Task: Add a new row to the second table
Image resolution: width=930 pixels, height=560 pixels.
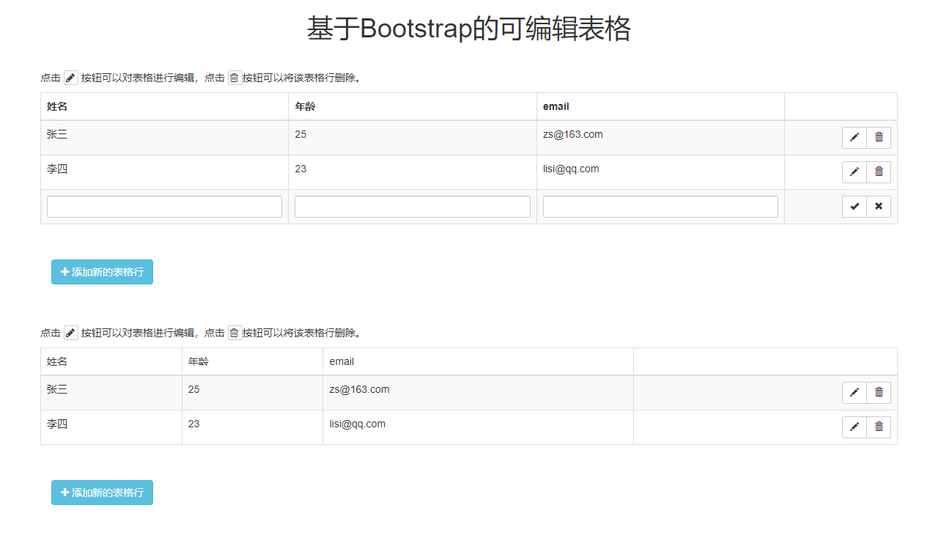Action: click(x=102, y=493)
